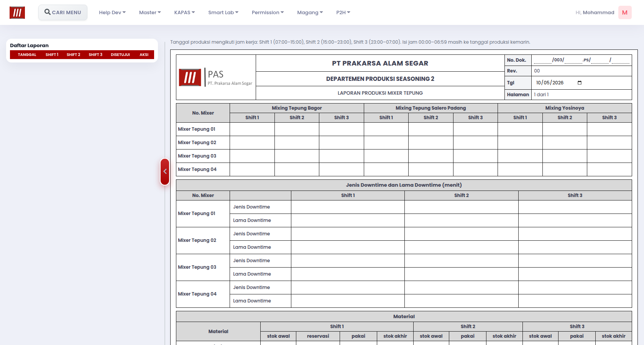Click Mixer Tepung 04 Lama Downtime Shift 1 cell

[348, 301]
